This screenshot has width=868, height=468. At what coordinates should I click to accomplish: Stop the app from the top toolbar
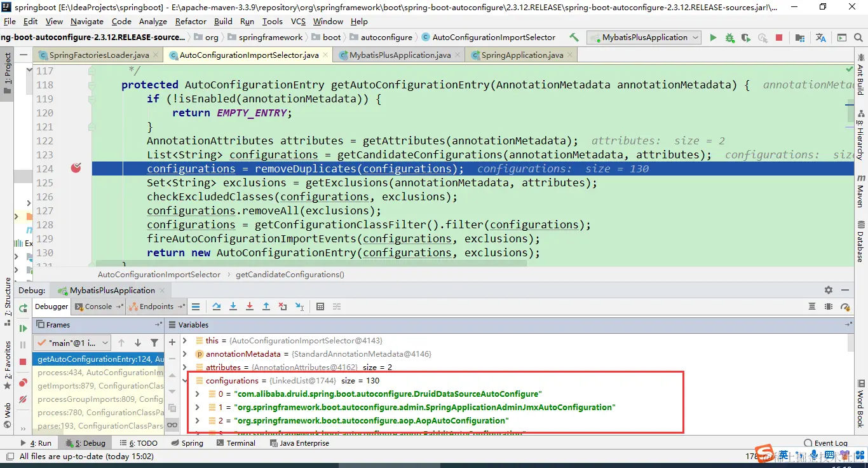(x=779, y=38)
